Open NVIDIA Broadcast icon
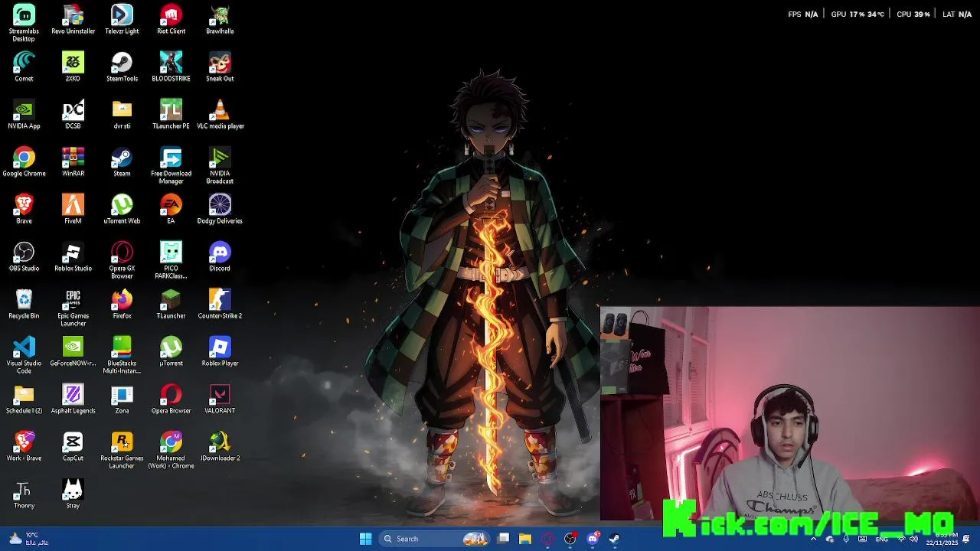 click(220, 165)
